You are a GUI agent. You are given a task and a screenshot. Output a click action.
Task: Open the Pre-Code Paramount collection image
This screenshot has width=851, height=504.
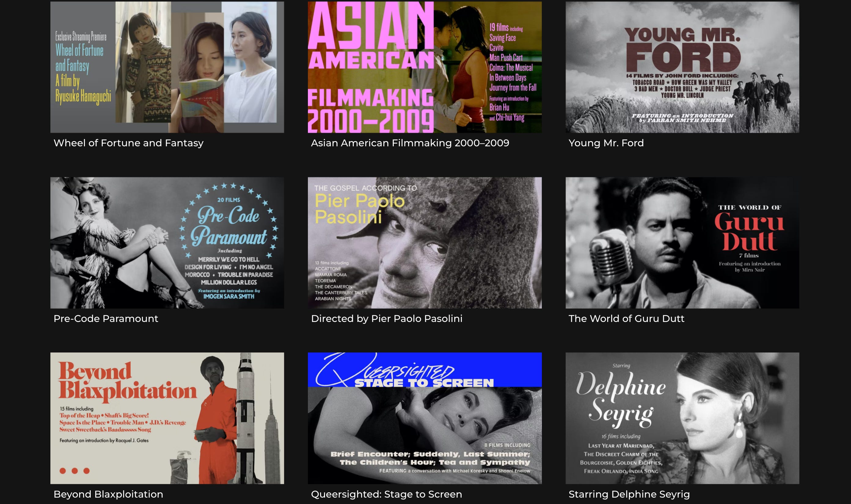167,243
